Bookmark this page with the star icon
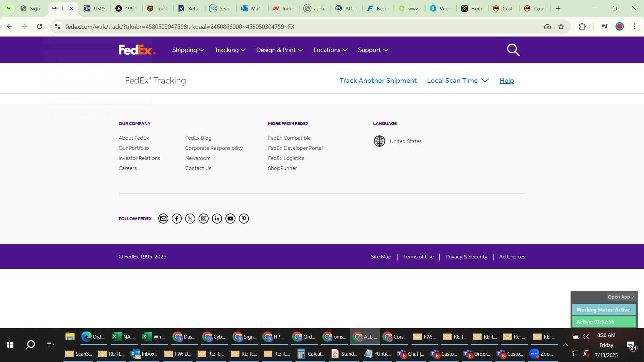This screenshot has width=644, height=362. [561, 26]
